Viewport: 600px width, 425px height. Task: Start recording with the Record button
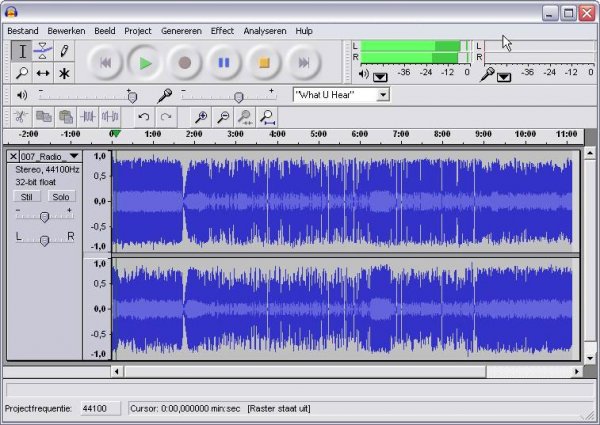coord(185,62)
